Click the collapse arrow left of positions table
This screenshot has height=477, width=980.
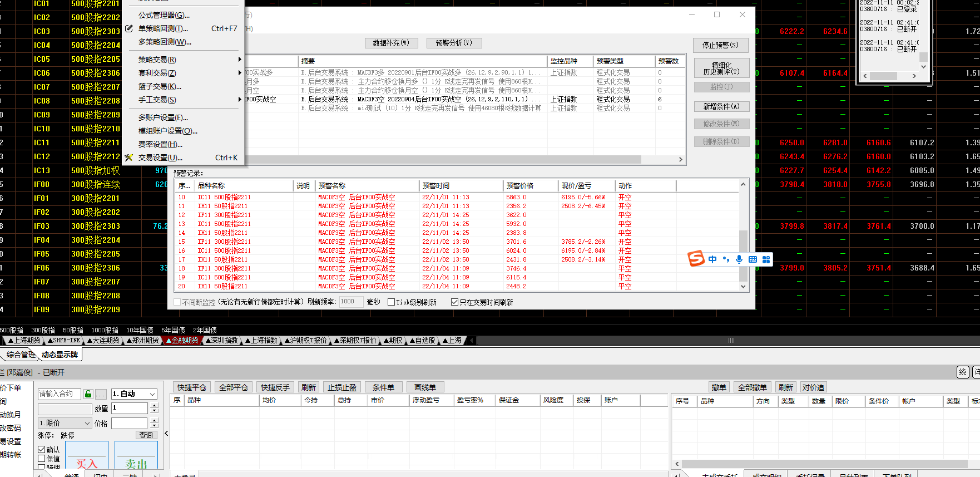click(x=166, y=433)
